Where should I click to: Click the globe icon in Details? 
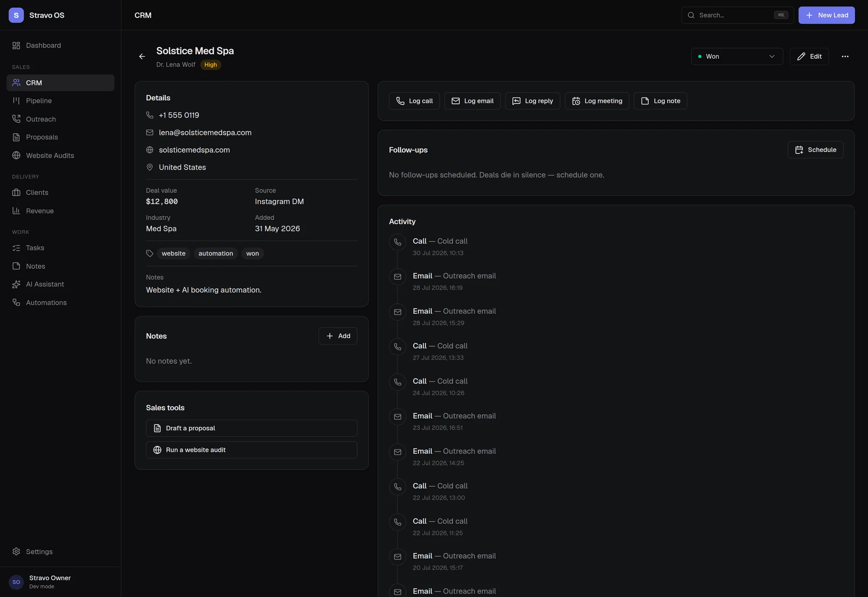pyautogui.click(x=150, y=150)
